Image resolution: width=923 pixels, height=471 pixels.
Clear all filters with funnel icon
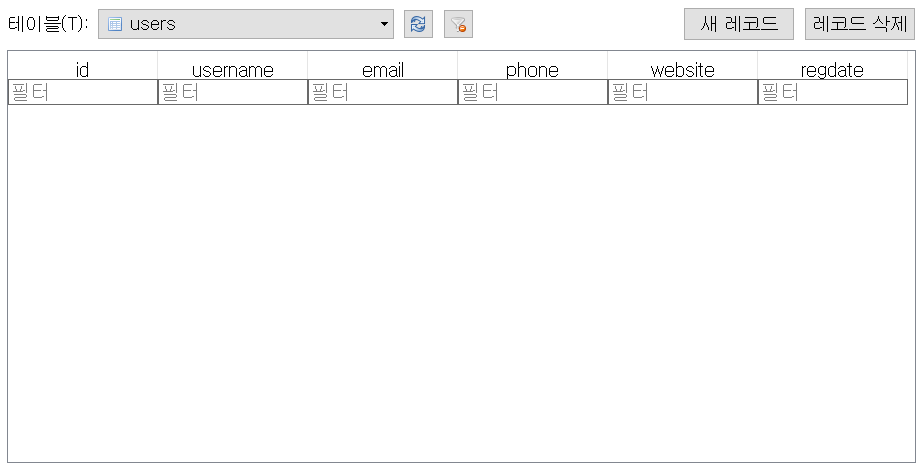pyautogui.click(x=458, y=24)
